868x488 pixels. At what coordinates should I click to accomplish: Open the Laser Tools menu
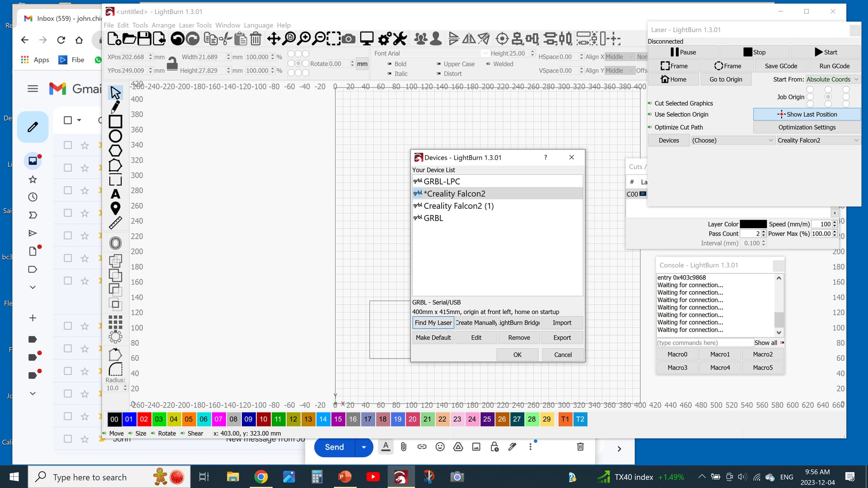(195, 25)
